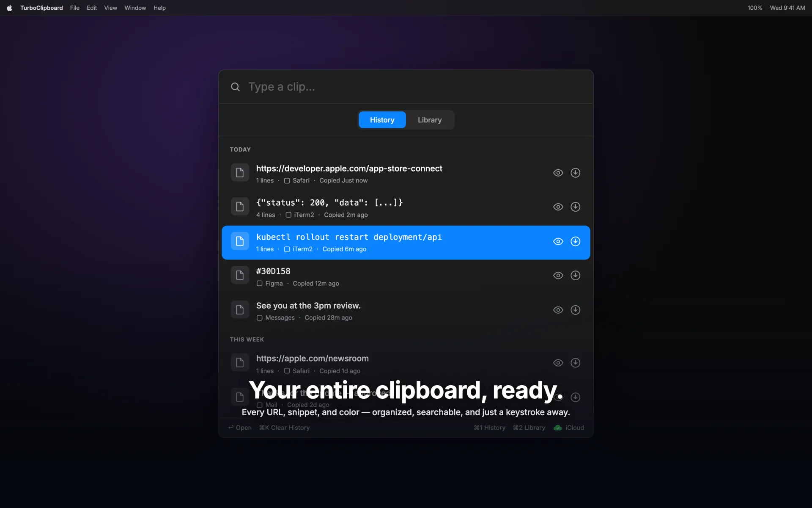The image size is (812, 508).
Task: Click the Messages app icon on 3pm review clip
Action: pos(260,318)
